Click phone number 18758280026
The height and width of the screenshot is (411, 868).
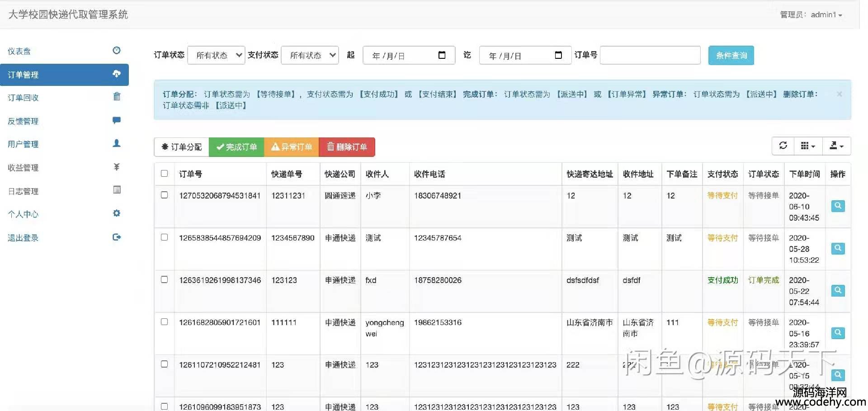click(x=438, y=280)
